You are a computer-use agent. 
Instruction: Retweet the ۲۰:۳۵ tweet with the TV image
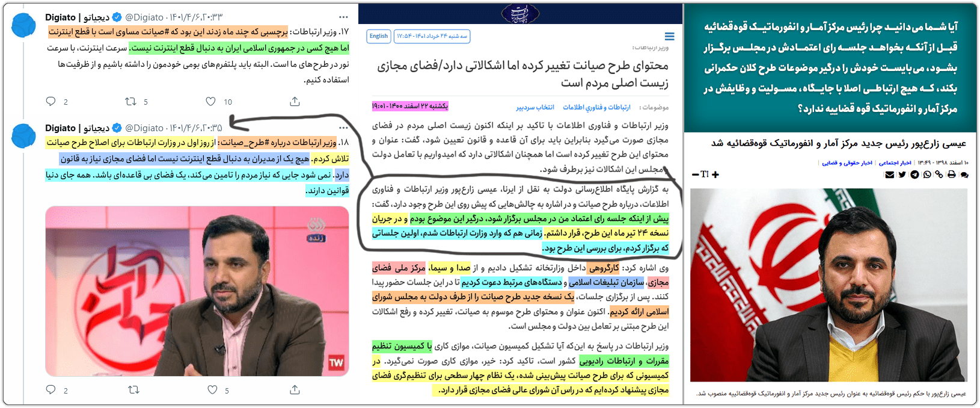click(x=133, y=389)
